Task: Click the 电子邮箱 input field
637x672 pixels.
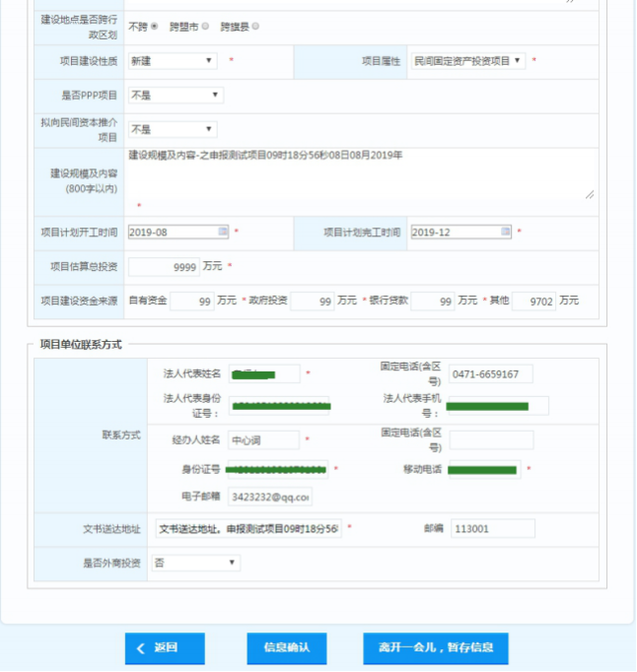Action: pos(270,497)
